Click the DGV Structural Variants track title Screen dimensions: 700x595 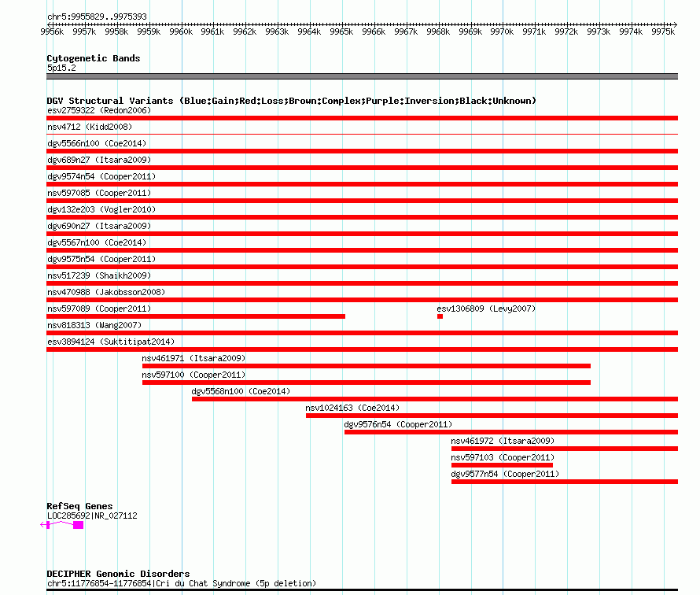point(292,101)
